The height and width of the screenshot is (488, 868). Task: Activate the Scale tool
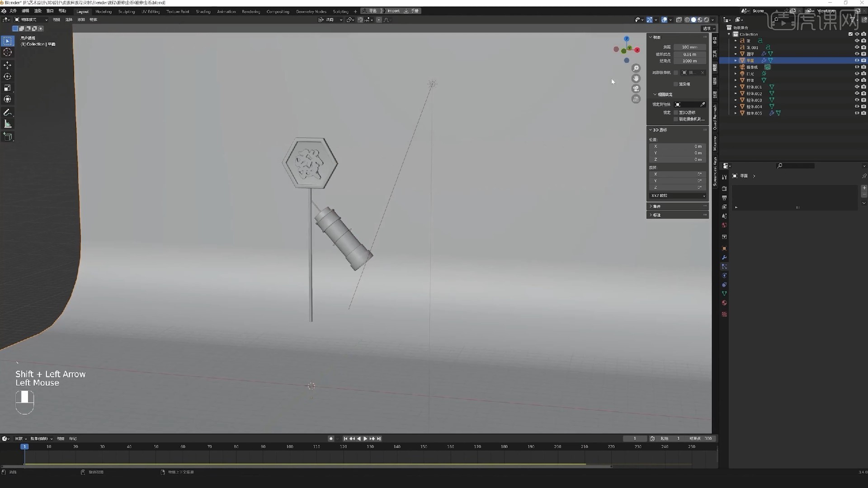click(x=7, y=88)
